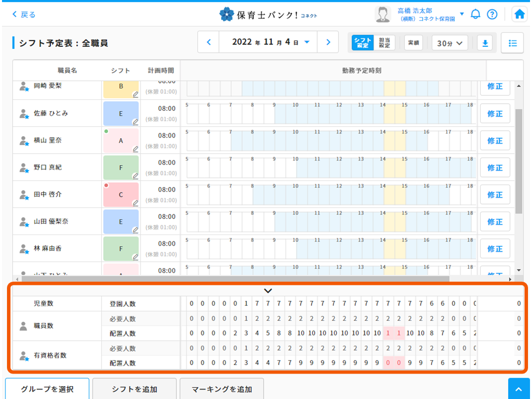Advance to the next day with the right arrow
The image size is (532, 399).
(x=328, y=42)
